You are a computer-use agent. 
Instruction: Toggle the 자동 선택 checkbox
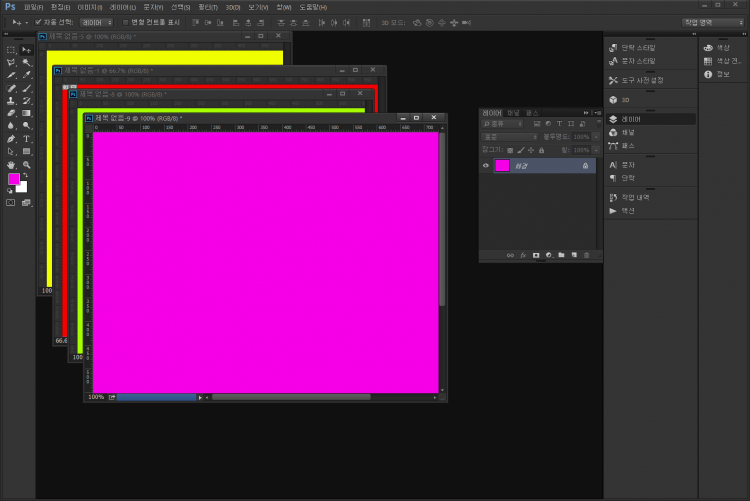point(38,21)
